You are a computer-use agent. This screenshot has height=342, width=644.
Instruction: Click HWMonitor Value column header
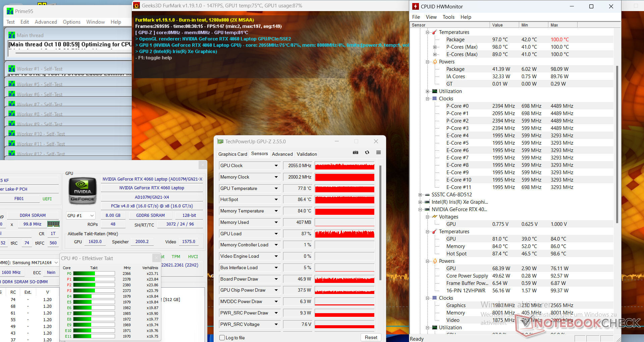point(504,25)
